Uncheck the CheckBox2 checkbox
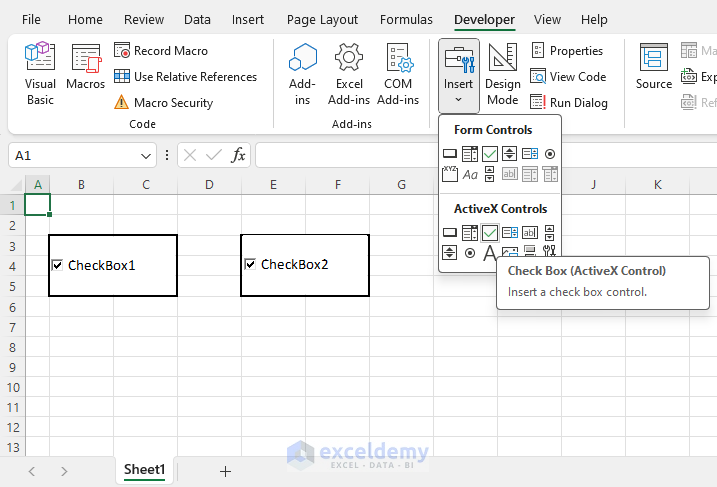 [x=250, y=264]
